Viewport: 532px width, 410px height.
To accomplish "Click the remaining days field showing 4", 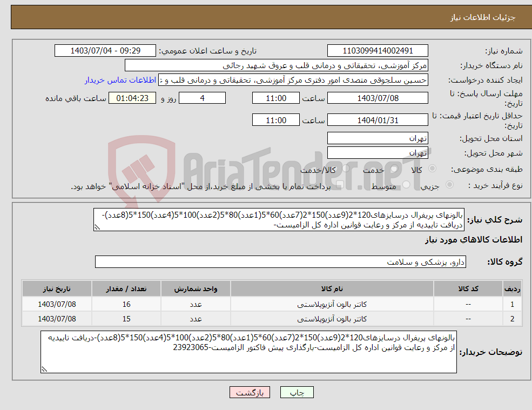I will coord(202,98).
